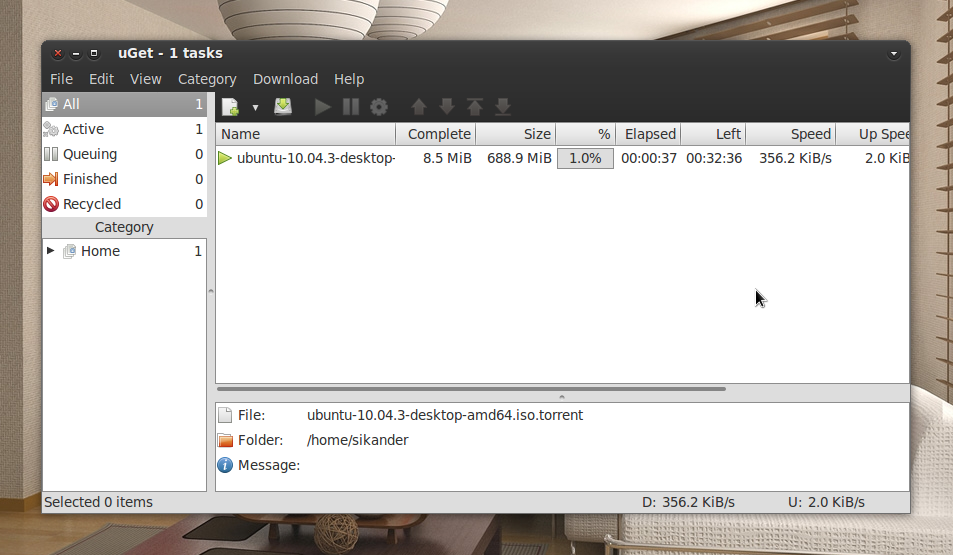Open the Edit menu

[101, 79]
